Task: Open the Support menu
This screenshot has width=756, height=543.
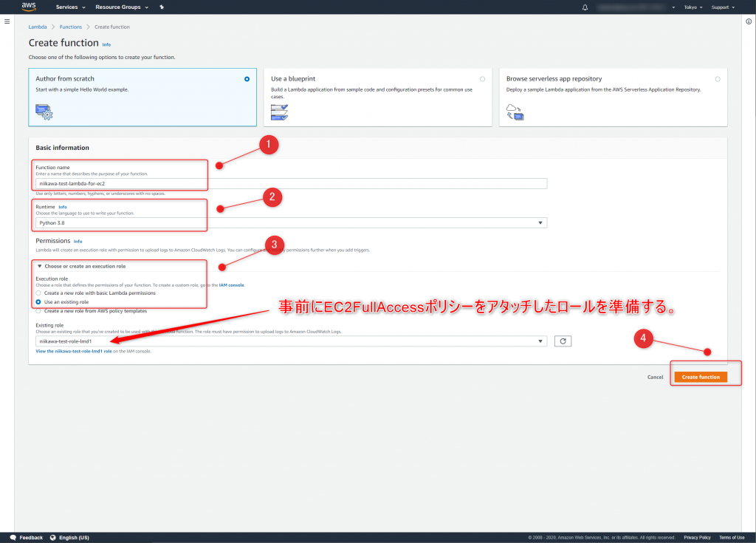Action: pyautogui.click(x=723, y=7)
